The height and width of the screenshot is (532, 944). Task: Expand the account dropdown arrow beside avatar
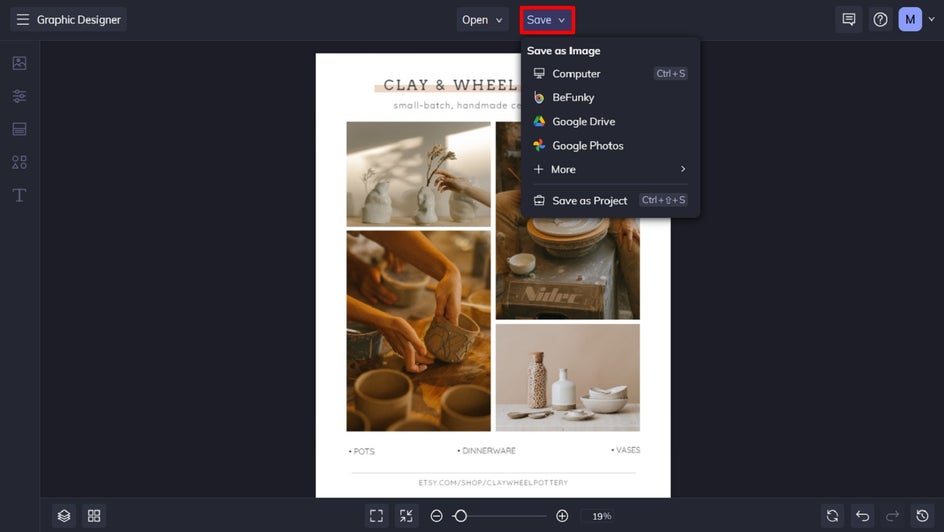tap(931, 19)
